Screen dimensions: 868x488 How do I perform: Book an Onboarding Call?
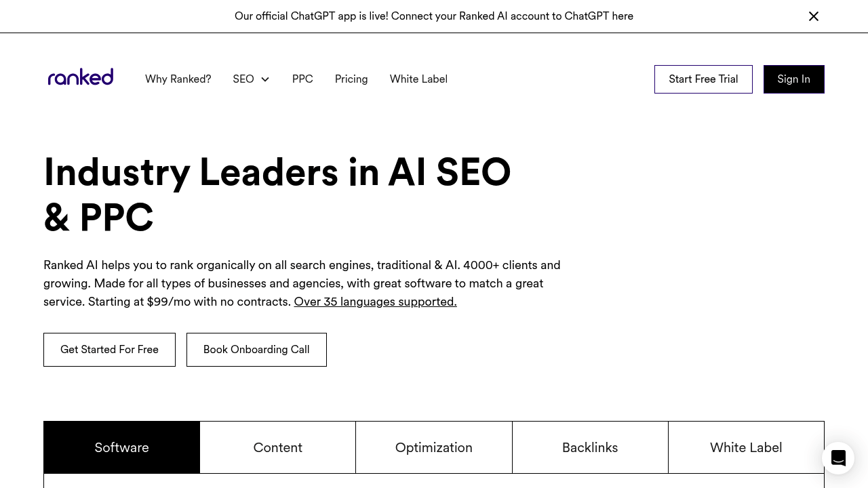(256, 350)
